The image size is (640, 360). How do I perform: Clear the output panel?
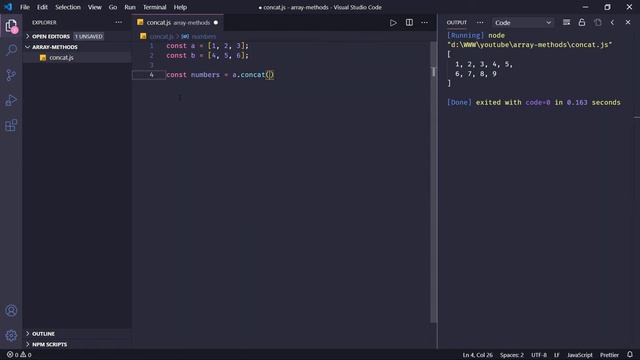566,22
